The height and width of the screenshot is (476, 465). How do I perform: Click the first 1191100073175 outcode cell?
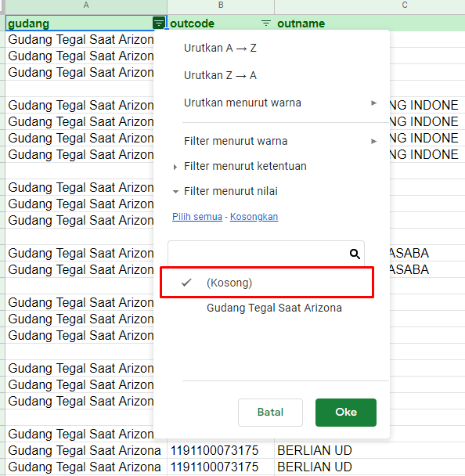(x=221, y=450)
